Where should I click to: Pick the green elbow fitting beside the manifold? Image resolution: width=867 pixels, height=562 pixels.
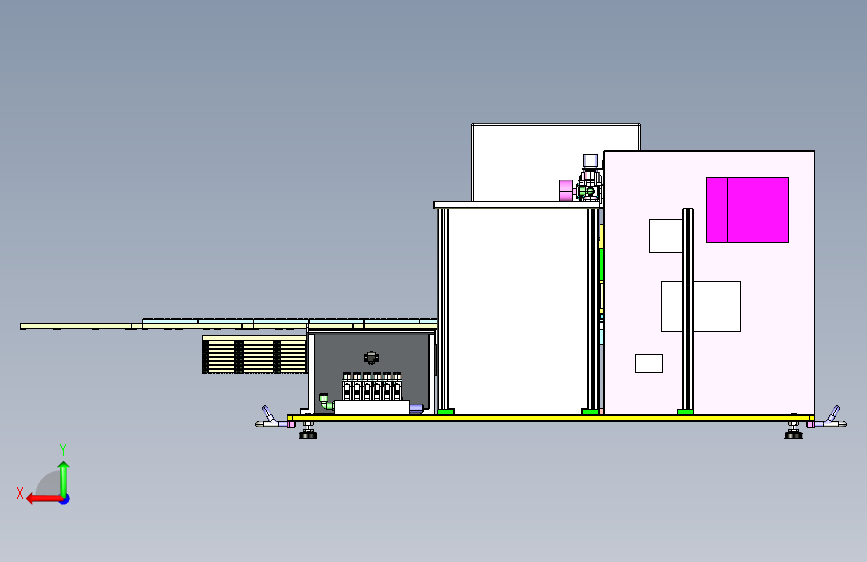326,402
